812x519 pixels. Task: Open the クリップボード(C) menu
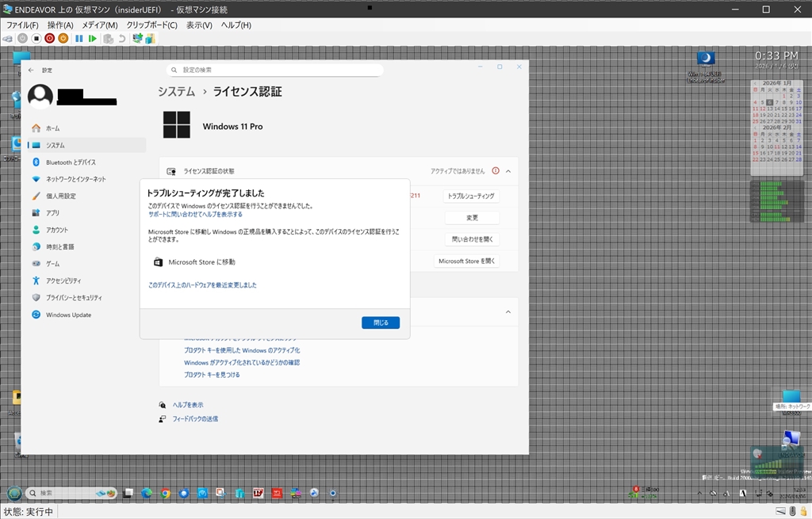151,25
